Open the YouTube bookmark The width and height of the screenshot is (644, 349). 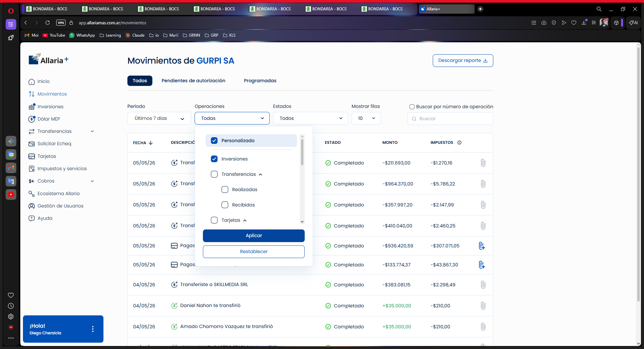coord(54,35)
